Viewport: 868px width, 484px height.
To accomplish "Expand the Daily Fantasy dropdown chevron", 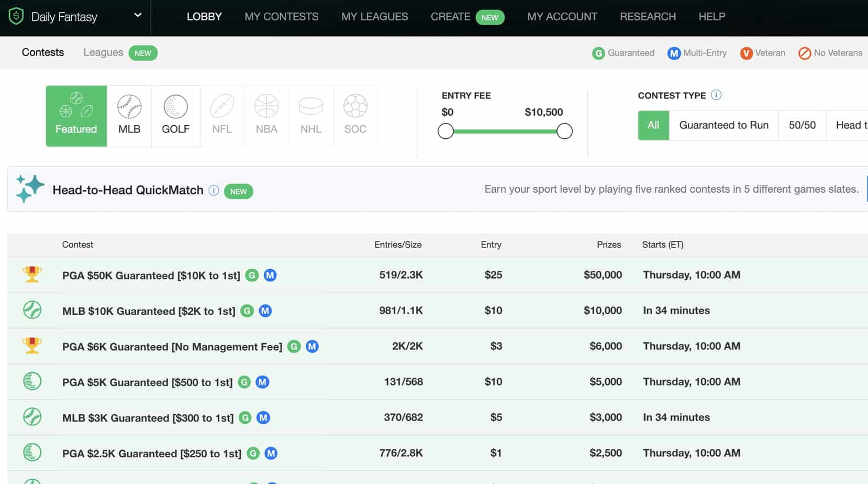I will click(138, 15).
